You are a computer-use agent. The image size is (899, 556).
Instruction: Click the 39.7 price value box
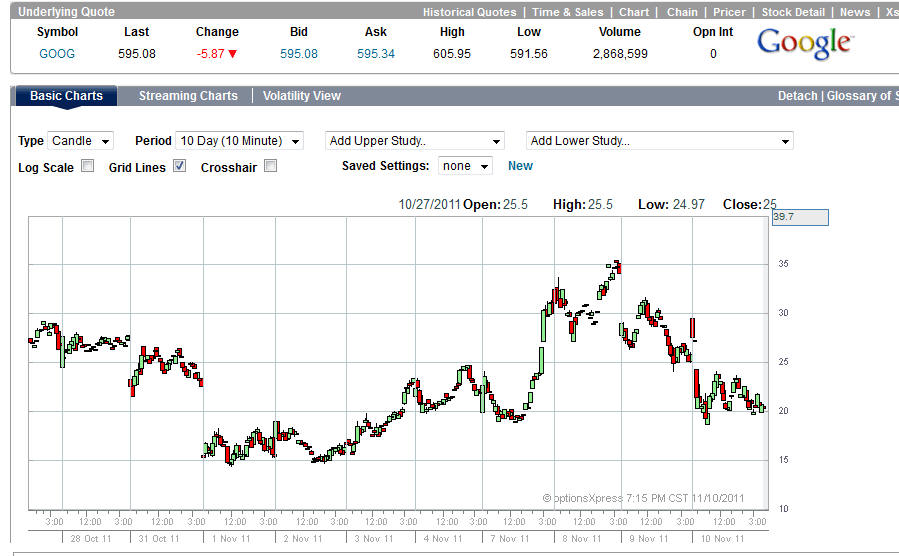point(799,217)
